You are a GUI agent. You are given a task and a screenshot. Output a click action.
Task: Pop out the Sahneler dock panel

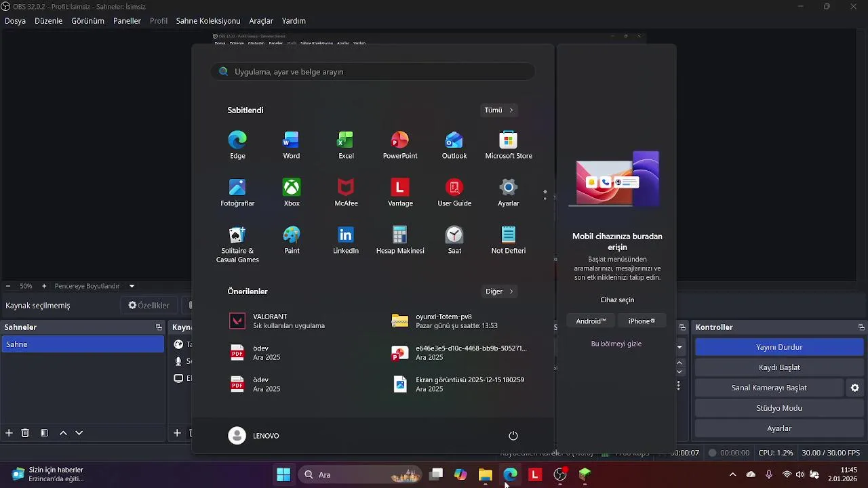(x=159, y=327)
